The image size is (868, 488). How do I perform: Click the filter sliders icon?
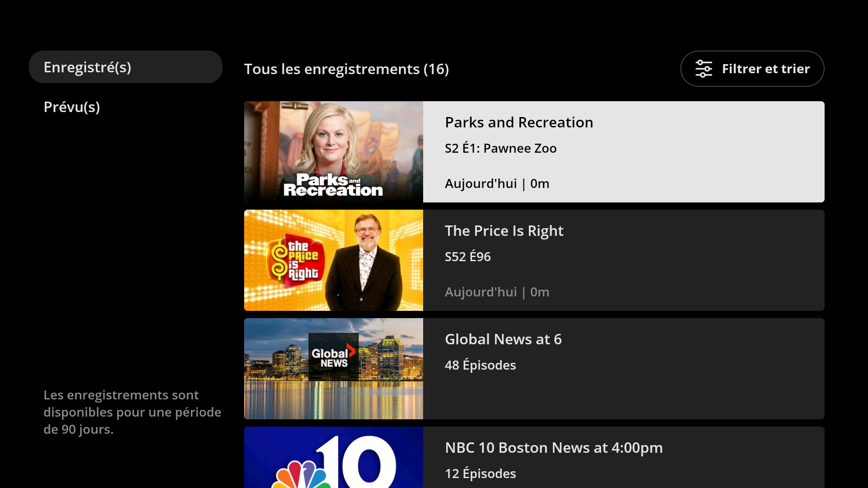tap(703, 69)
